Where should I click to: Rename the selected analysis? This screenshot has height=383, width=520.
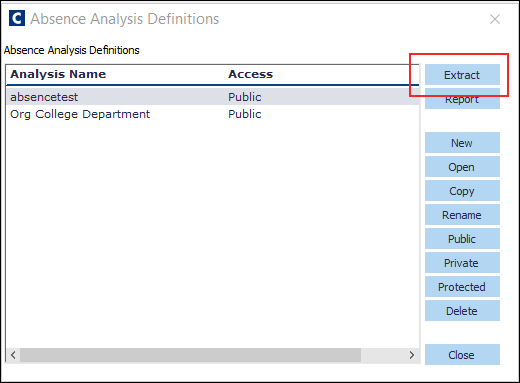tap(462, 215)
